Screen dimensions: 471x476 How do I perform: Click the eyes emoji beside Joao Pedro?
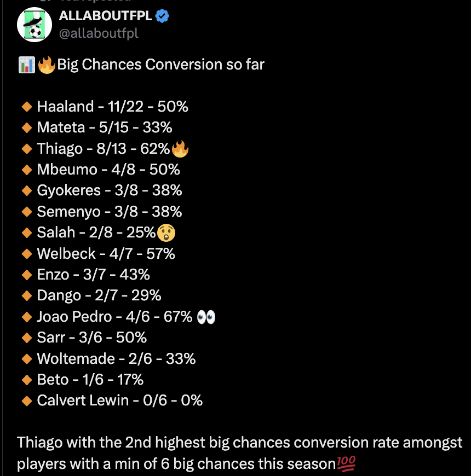[206, 317]
